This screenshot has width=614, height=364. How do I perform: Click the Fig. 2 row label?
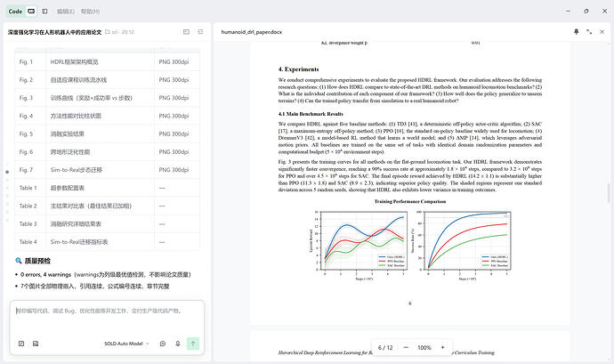pyautogui.click(x=26, y=80)
